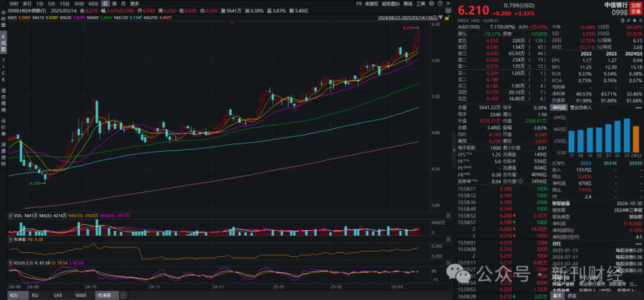Open the TICK sidebar view
The height and width of the screenshot is (300, 644).
(x=3, y=70)
